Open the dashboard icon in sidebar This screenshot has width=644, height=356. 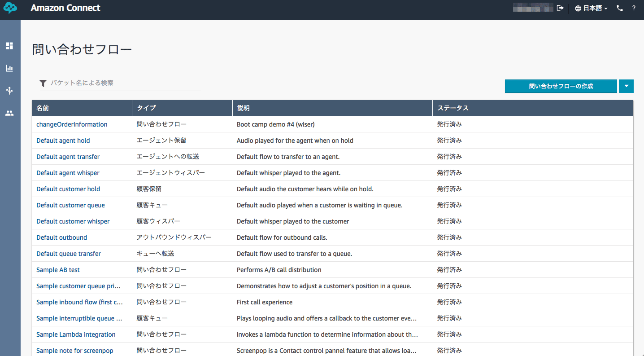click(x=9, y=46)
